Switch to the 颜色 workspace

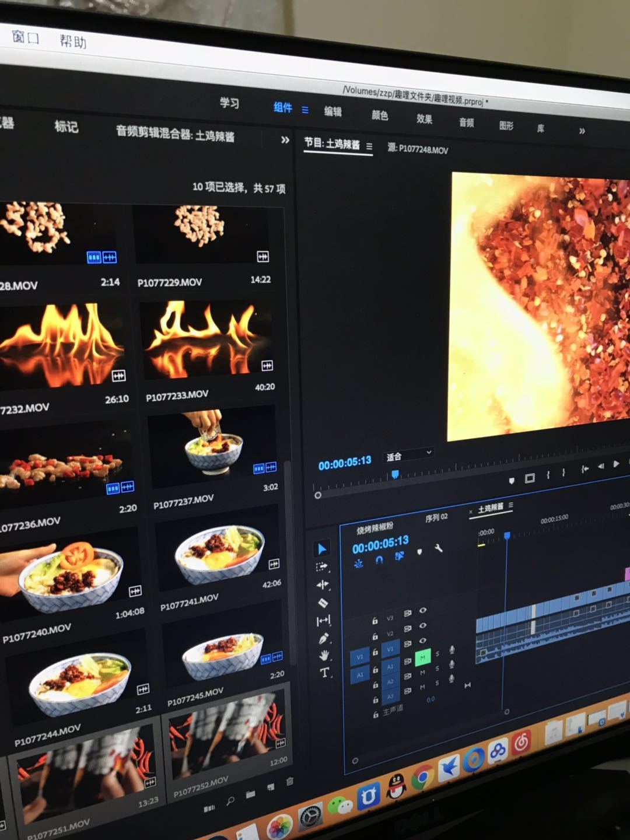coord(380,115)
